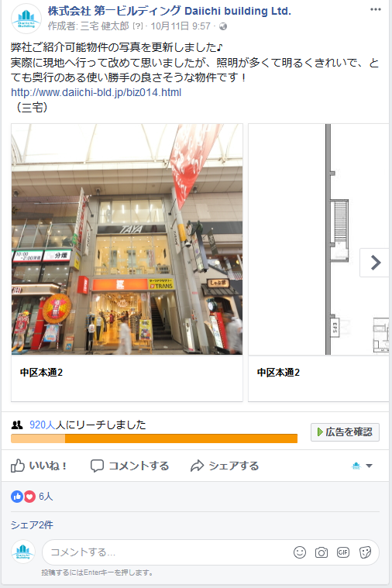Viewport: 392px width, 588px height.
Task: Open the post options three-dot menu
Action: (375, 10)
